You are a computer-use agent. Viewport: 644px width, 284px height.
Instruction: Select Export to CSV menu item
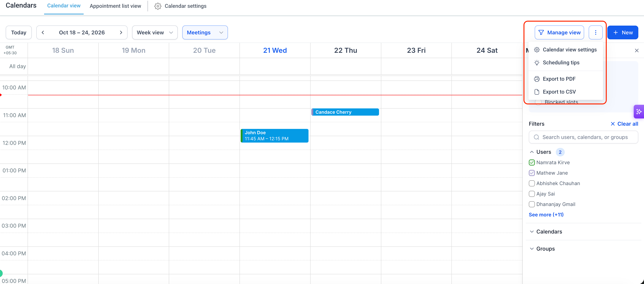pyautogui.click(x=565, y=92)
